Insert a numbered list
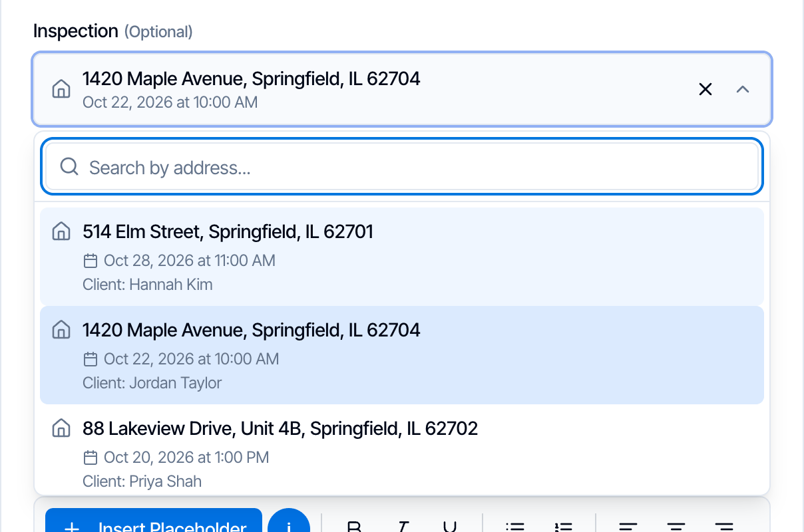804x532 pixels. [x=564, y=527]
